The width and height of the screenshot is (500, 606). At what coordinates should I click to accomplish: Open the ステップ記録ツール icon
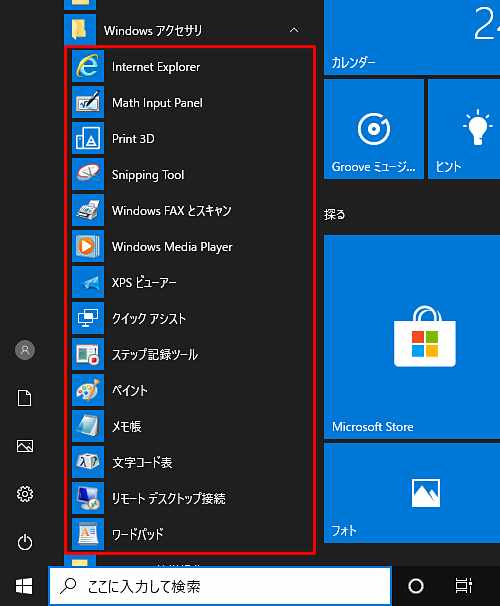pyautogui.click(x=88, y=354)
